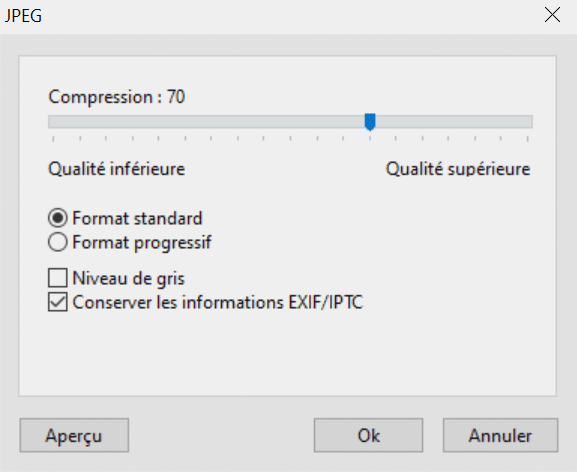Viewport: 577px width, 472px height.
Task: Click the Qualité inférieure label
Action: 117,169
